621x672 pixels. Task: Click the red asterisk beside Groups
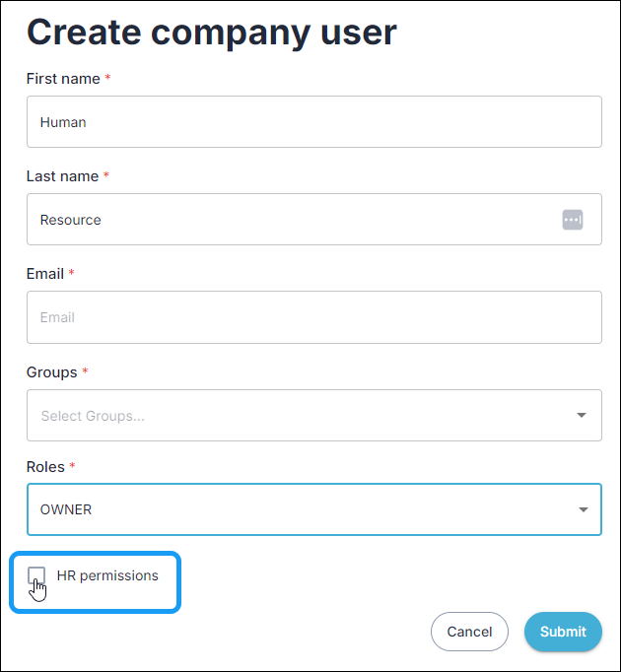pos(85,370)
